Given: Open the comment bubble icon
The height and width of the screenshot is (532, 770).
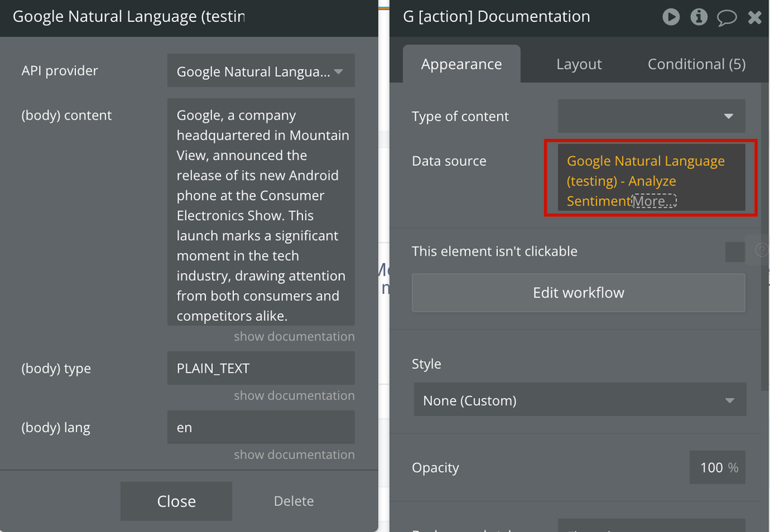Looking at the screenshot, I should click(x=727, y=18).
